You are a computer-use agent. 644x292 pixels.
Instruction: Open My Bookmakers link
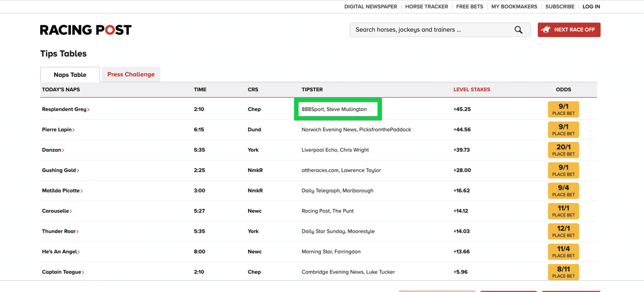click(x=514, y=6)
